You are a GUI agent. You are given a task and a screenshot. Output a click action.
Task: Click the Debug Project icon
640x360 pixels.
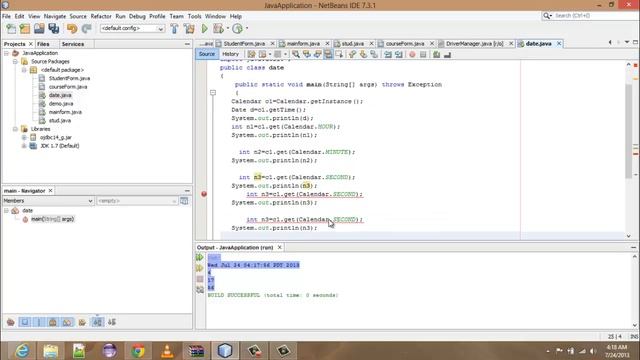click(x=218, y=29)
